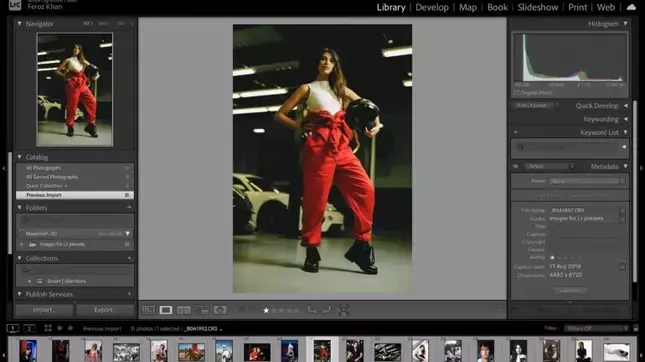This screenshot has width=645, height=362.
Task: Add a new folder with plus icon
Action: pyautogui.click(x=129, y=208)
